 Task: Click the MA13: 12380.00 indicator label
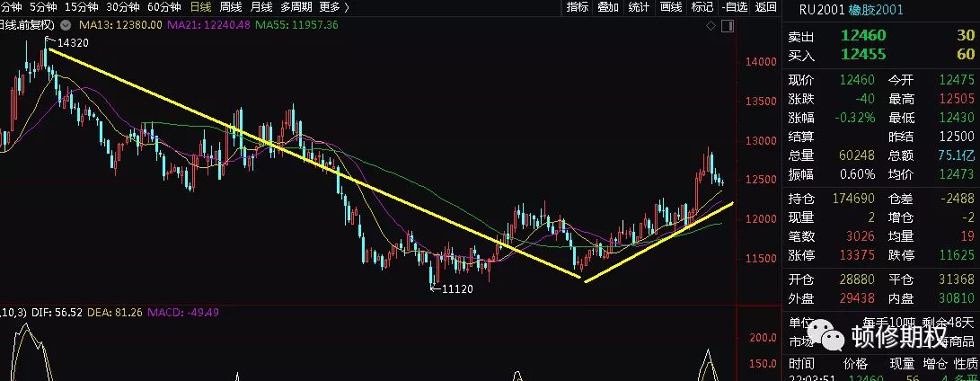(121, 25)
